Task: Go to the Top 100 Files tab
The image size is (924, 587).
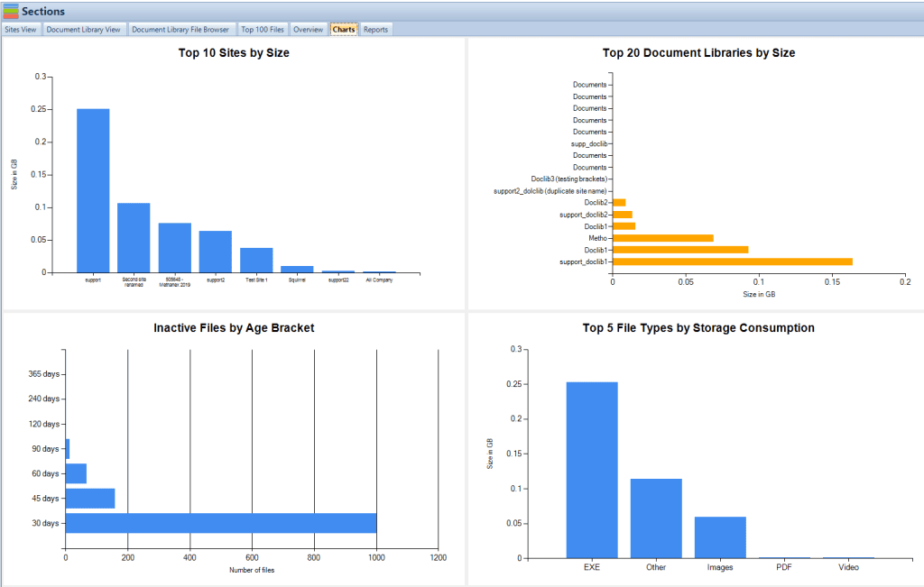Action: click(263, 30)
